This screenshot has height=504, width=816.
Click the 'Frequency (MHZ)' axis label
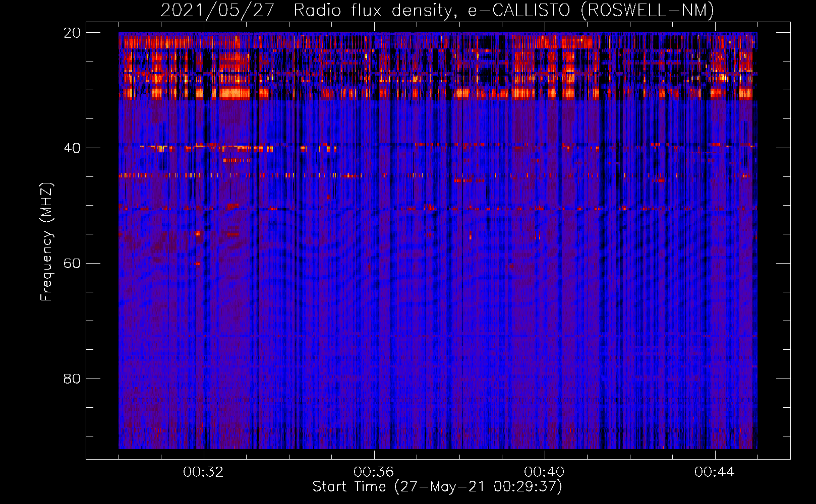point(46,242)
